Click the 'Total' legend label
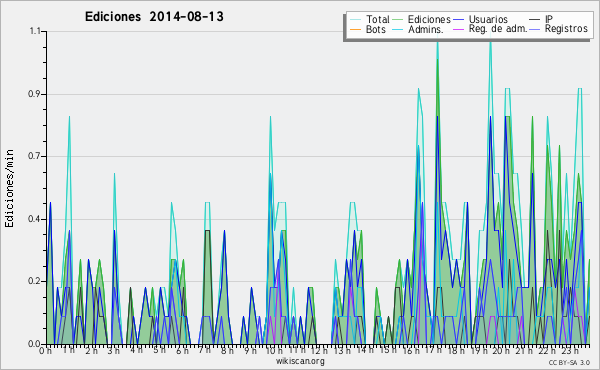 click(x=378, y=19)
